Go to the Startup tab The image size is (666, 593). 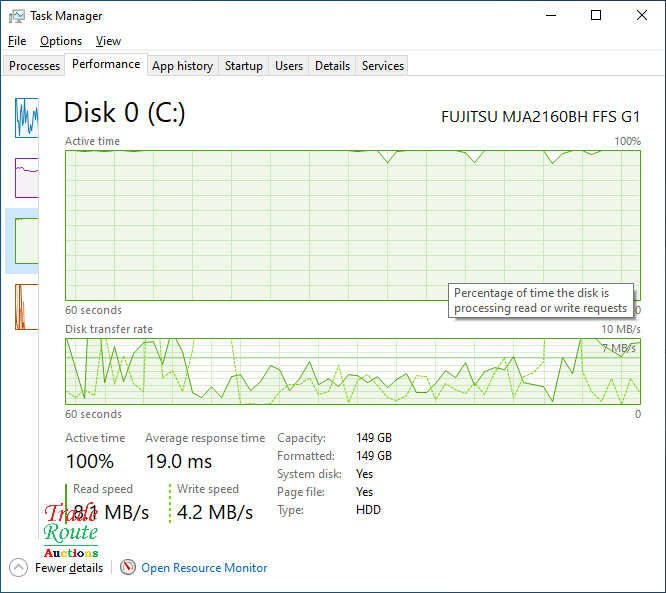point(244,66)
